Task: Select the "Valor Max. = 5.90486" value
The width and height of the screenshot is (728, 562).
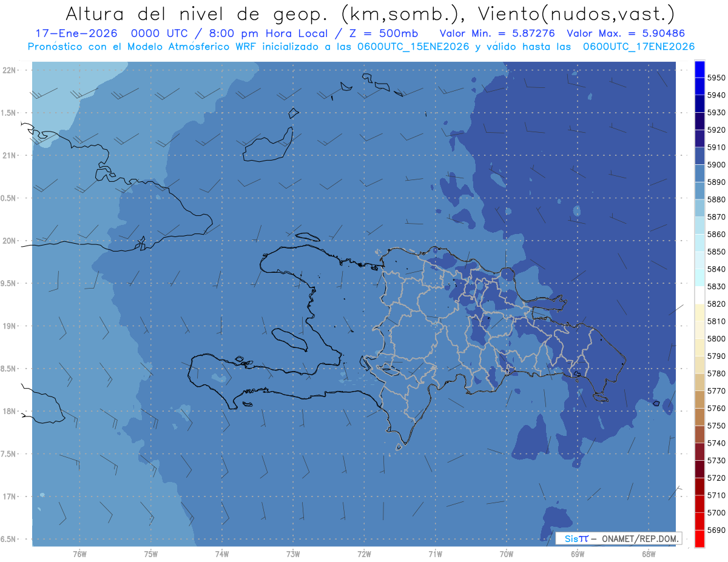Action: pyautogui.click(x=625, y=33)
